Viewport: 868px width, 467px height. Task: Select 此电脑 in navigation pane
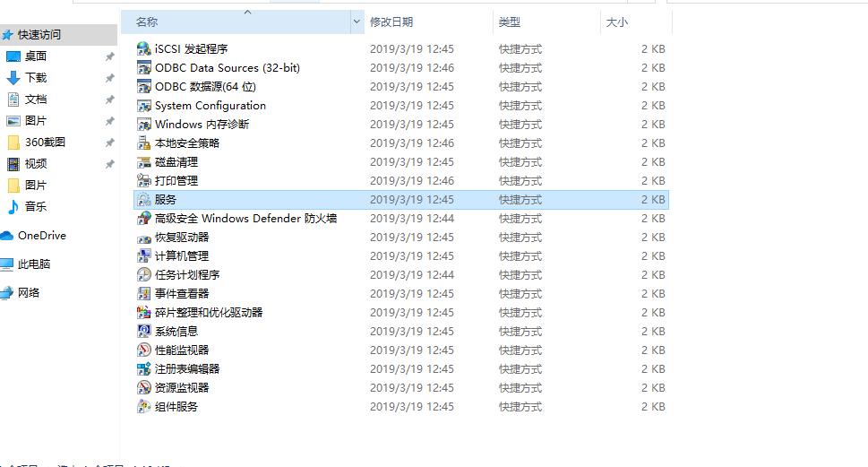(x=34, y=264)
